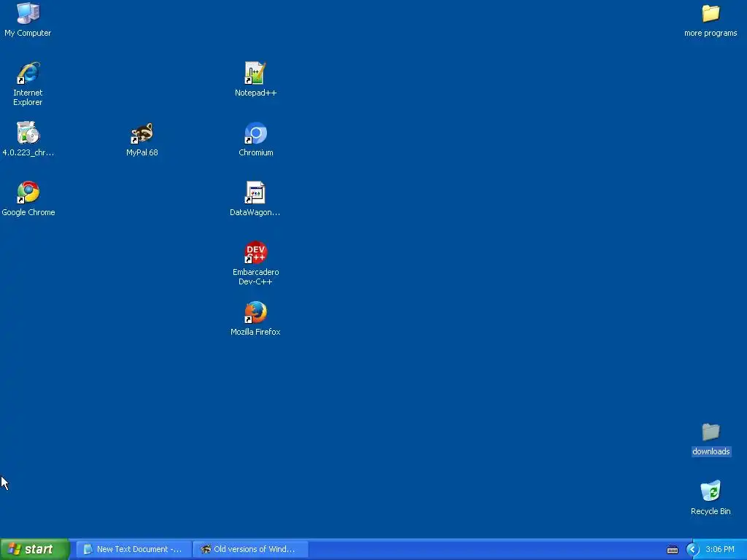
Task: Click the 3:06 PM taskbar clock
Action: (720, 549)
